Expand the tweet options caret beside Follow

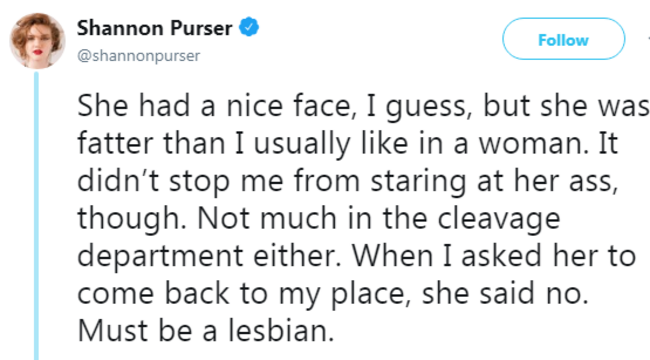tap(648, 39)
